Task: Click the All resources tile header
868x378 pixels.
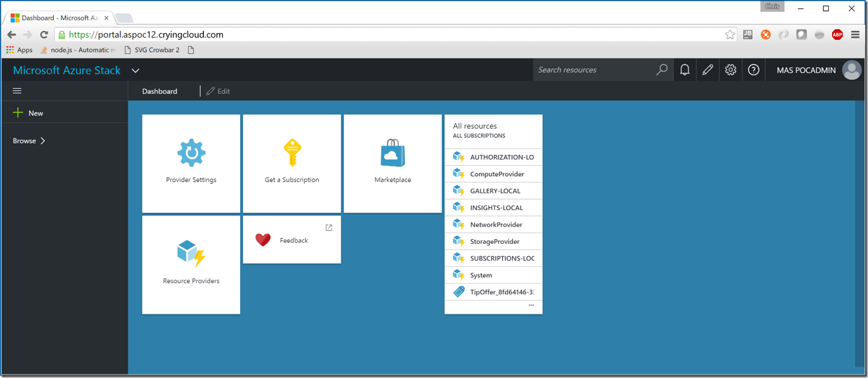Action: [493, 130]
